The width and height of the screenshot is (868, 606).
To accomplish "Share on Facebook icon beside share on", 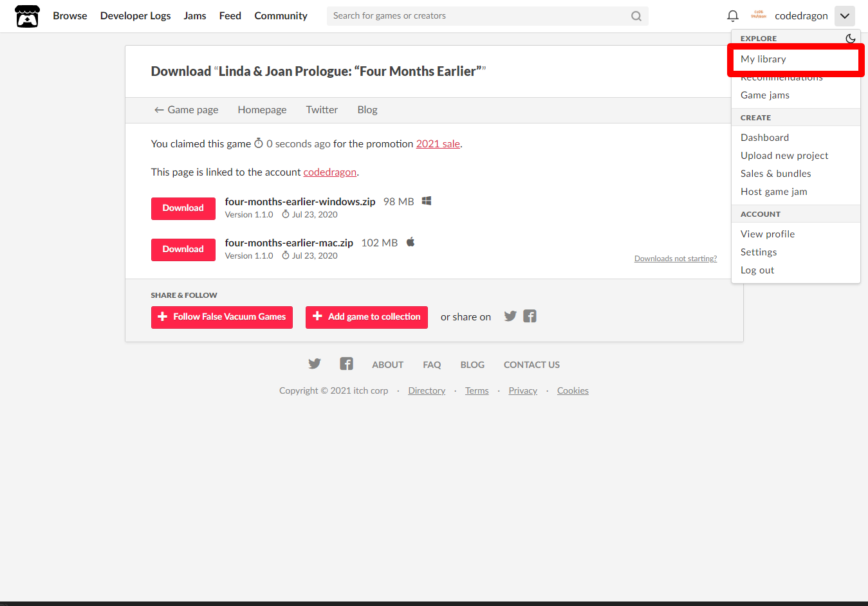I will pos(530,317).
